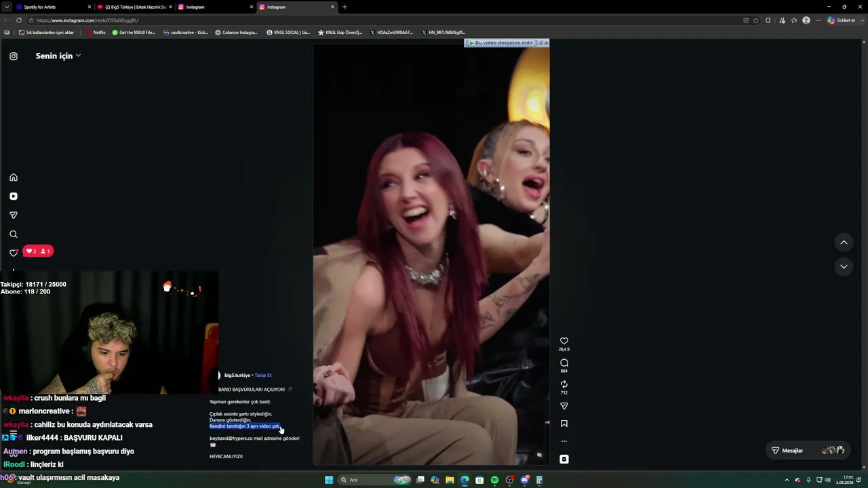Screen dimensions: 868x488
Task: Open the reel's comments
Action: pos(564,363)
